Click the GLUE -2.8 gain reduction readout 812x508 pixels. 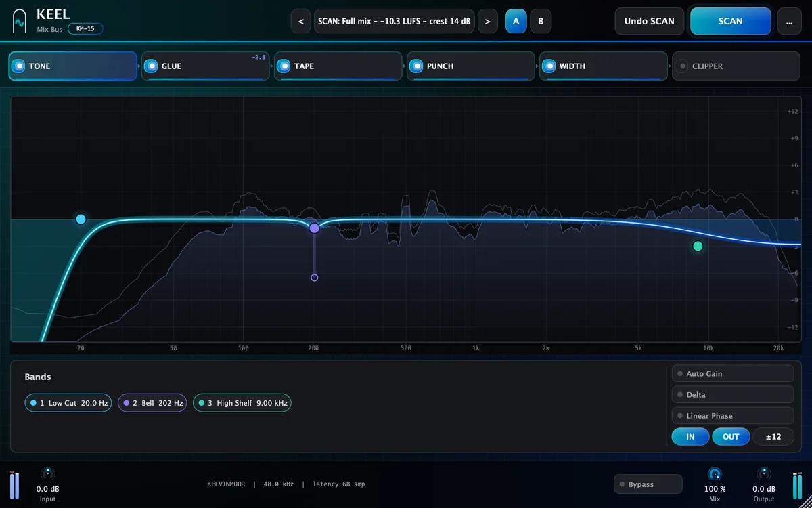258,58
